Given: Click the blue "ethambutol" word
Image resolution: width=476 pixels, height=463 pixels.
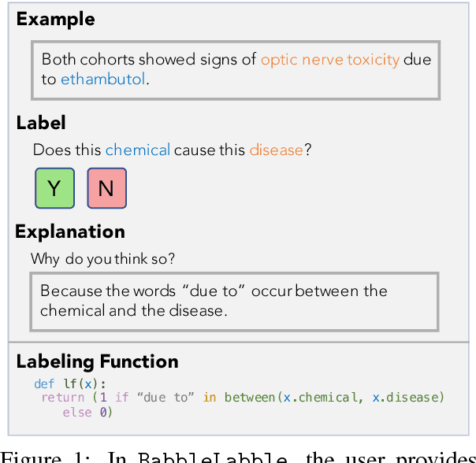Looking at the screenshot, I should pos(102,79).
